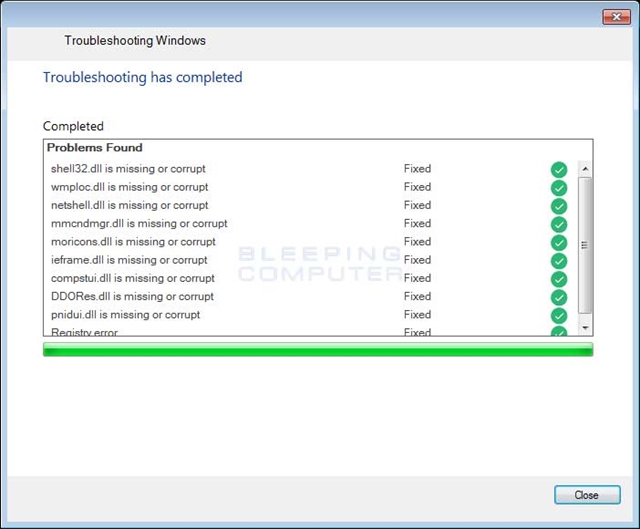
Task: Click the problems list scrollbar thumb
Action: coord(585,245)
